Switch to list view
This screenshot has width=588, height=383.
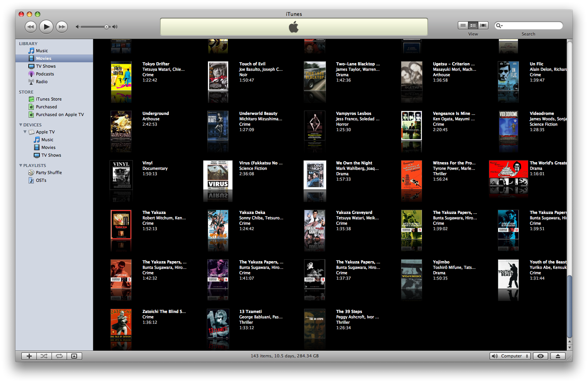(x=463, y=25)
